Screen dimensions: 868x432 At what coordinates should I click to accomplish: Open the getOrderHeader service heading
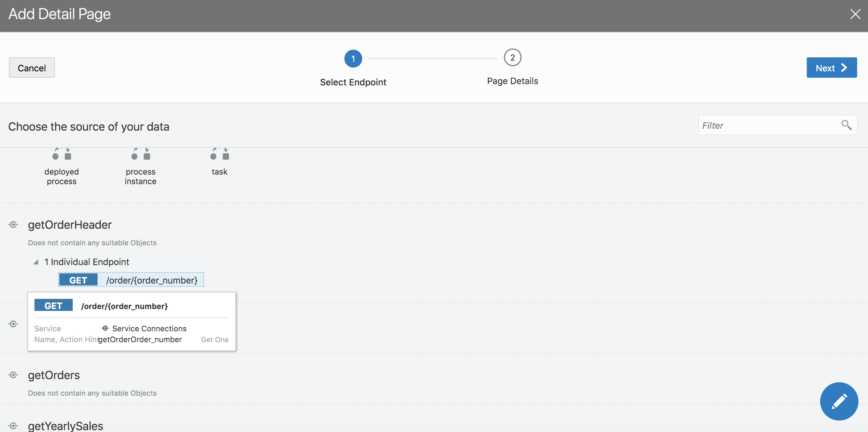tap(70, 225)
